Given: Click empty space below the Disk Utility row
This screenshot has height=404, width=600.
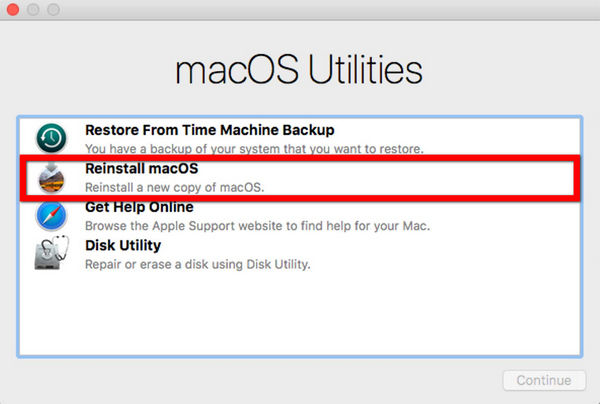Looking at the screenshot, I should point(300,315).
